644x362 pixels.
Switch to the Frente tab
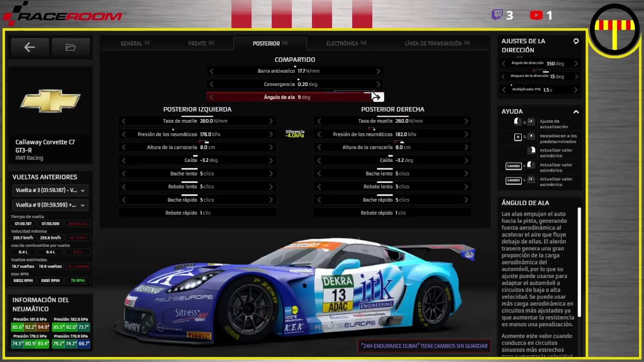point(201,44)
